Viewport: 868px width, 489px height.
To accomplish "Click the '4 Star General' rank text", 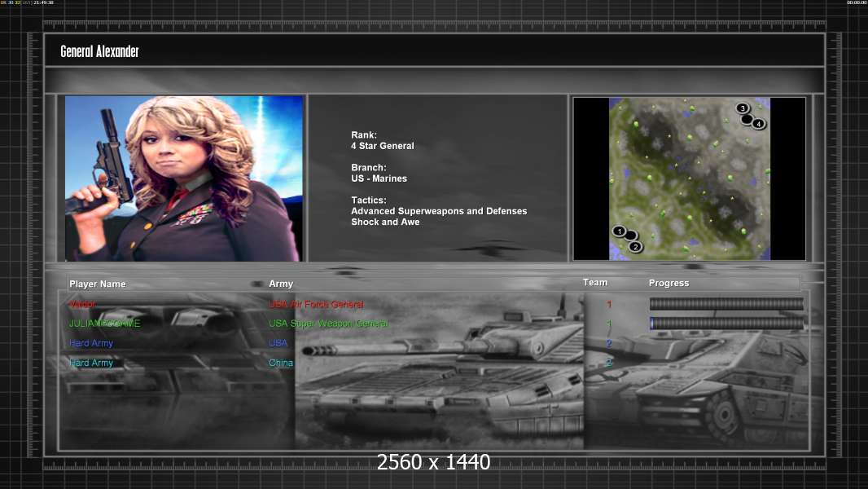I will 383,146.
